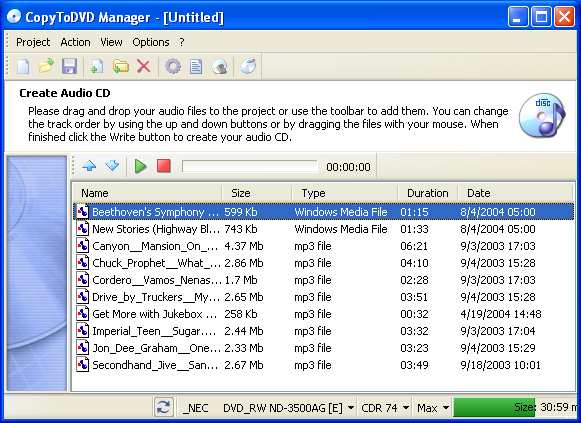Refresh drives using the status bar refresh button

(163, 407)
